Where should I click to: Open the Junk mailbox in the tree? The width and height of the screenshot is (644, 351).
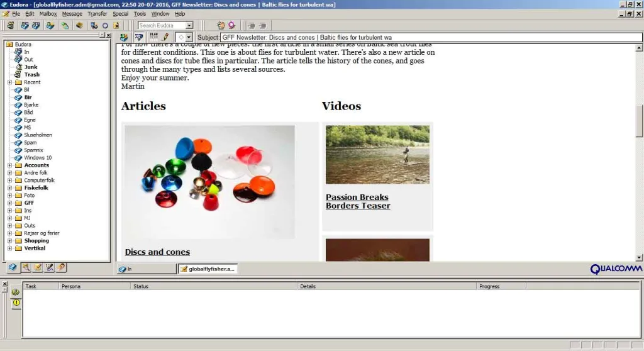[x=30, y=67]
